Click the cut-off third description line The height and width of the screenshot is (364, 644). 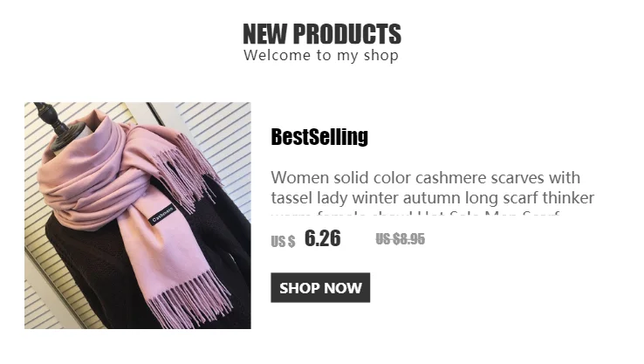tap(414, 214)
